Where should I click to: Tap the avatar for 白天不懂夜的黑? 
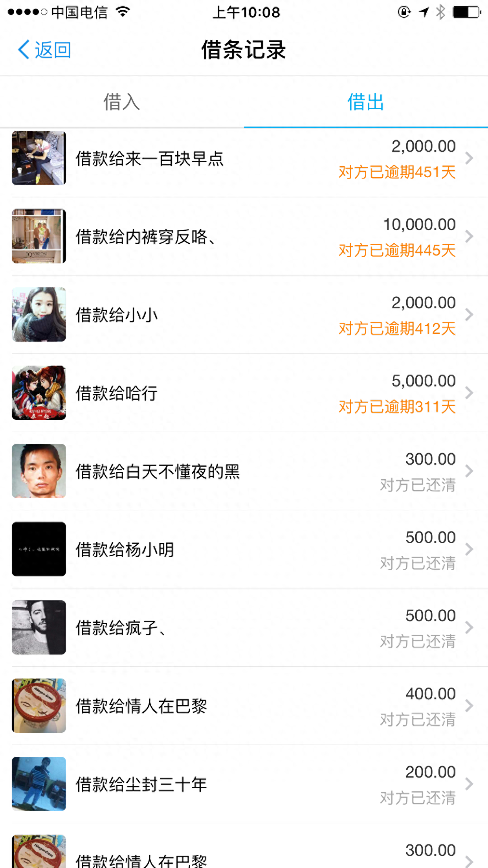pos(39,471)
